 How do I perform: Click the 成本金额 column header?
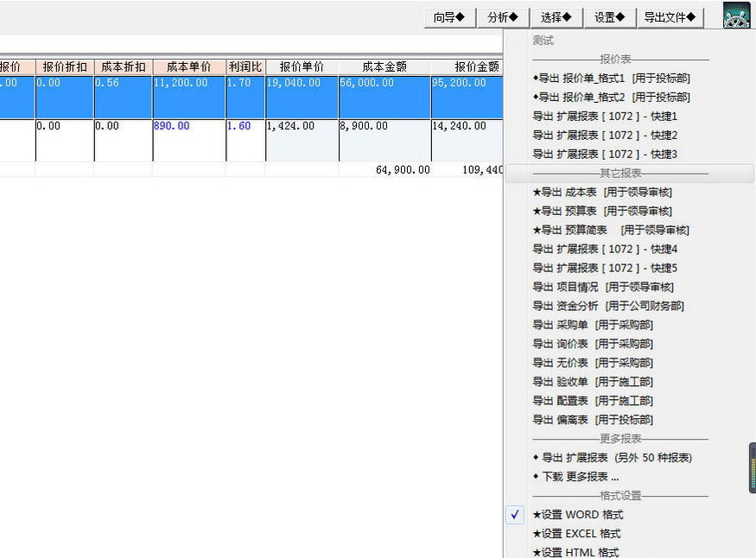point(384,67)
